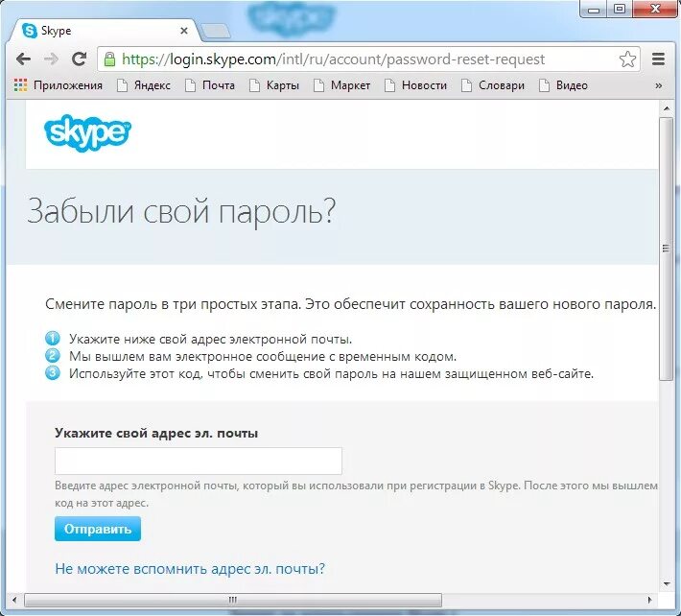681x616 pixels.
Task: Open 'Не можете вспомнить адрес эл. почты?' link
Action: click(x=190, y=569)
